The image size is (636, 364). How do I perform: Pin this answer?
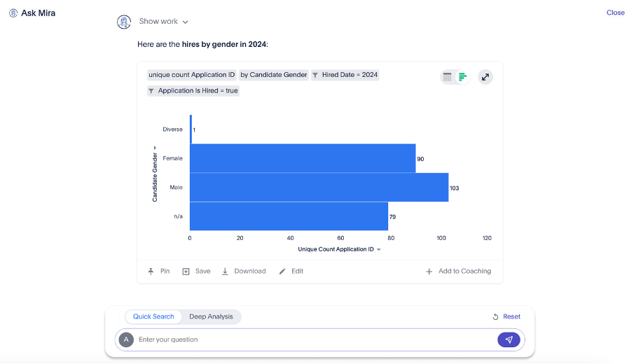click(x=158, y=271)
